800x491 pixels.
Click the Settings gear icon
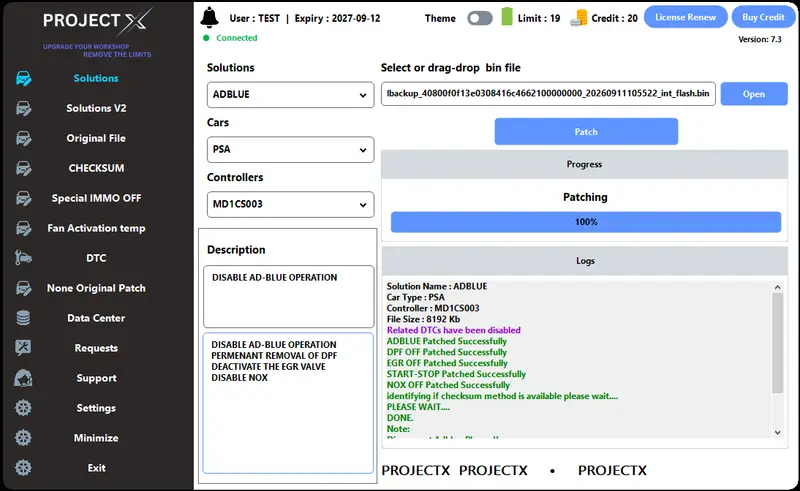coord(23,408)
